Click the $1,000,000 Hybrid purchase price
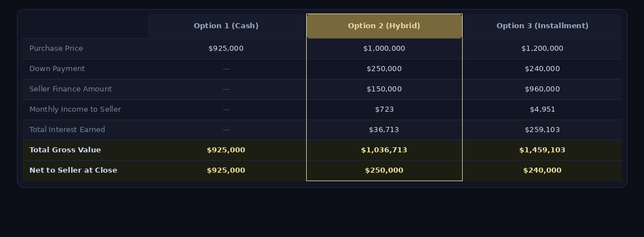This screenshot has height=237, width=644. pos(384,49)
